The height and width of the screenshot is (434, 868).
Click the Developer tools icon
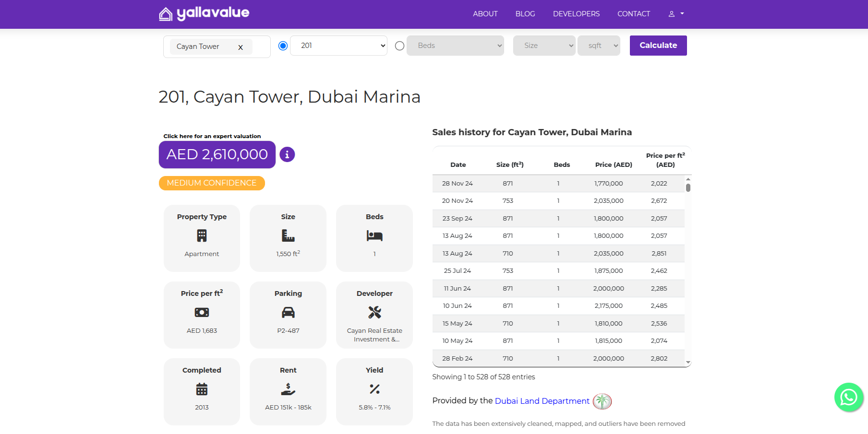point(374,313)
